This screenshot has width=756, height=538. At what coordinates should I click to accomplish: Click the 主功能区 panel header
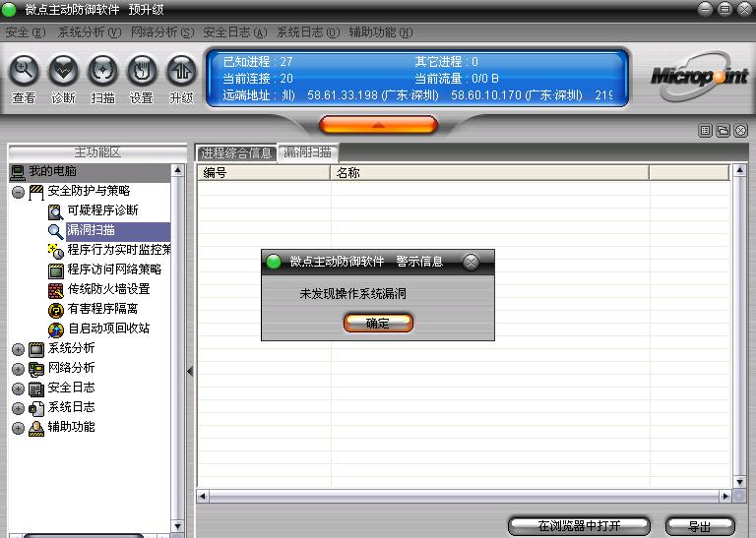(x=97, y=152)
